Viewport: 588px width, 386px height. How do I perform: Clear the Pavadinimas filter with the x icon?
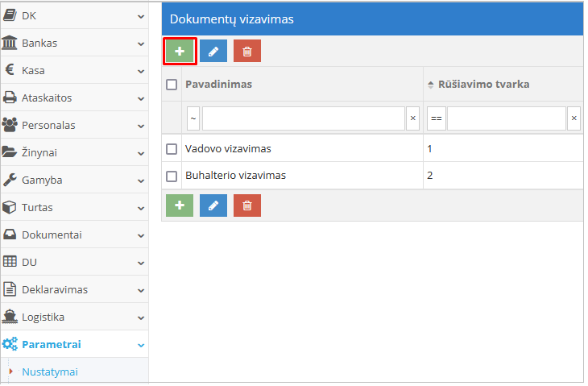(412, 118)
